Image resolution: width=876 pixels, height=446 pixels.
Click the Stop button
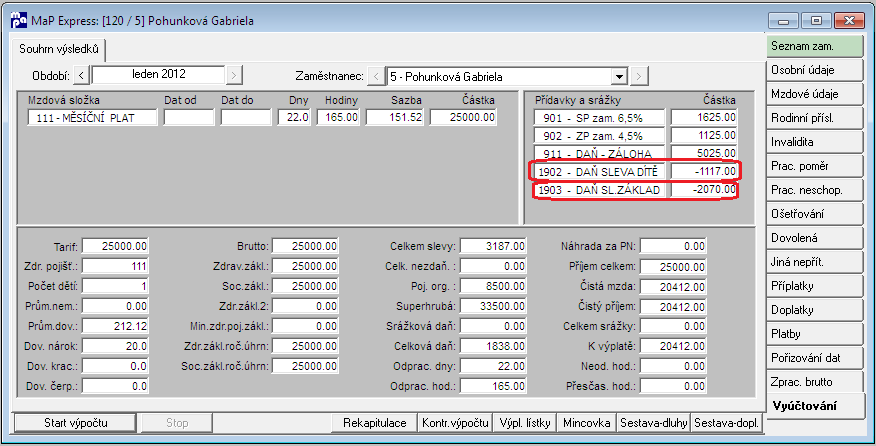[x=177, y=423]
